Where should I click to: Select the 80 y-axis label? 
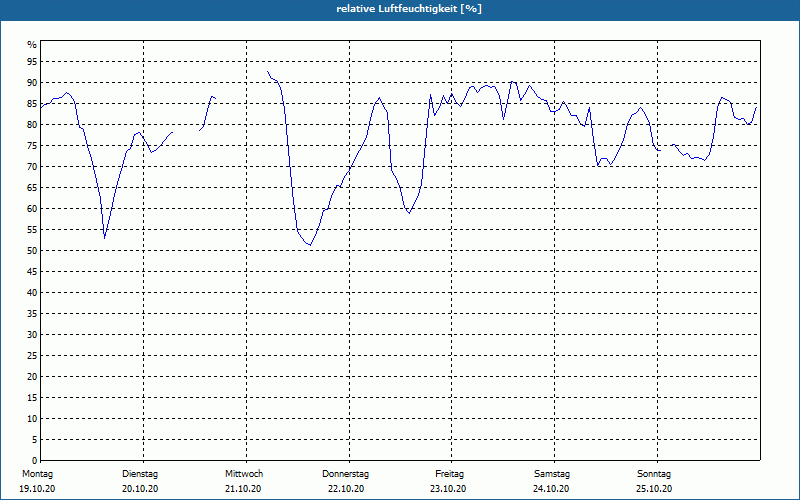[x=32, y=124]
